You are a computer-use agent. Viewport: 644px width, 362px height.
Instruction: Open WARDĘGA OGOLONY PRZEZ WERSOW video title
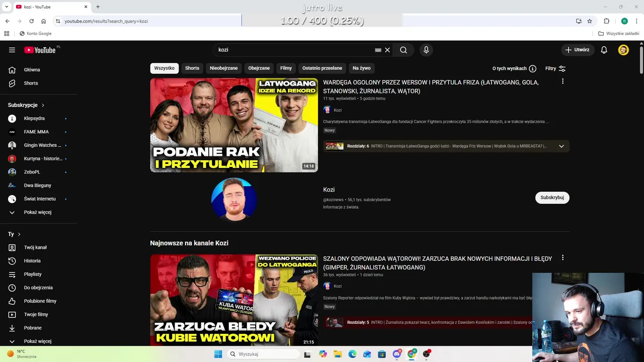coord(431,86)
